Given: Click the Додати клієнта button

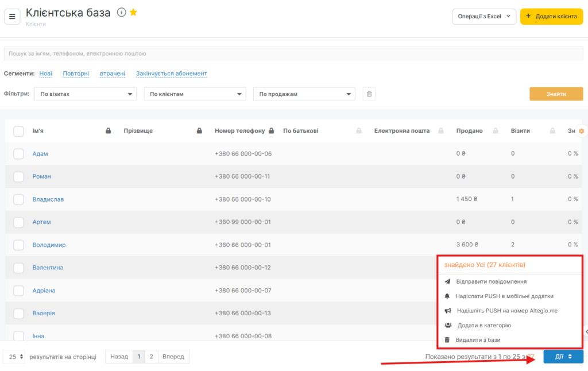Looking at the screenshot, I should click(551, 17).
